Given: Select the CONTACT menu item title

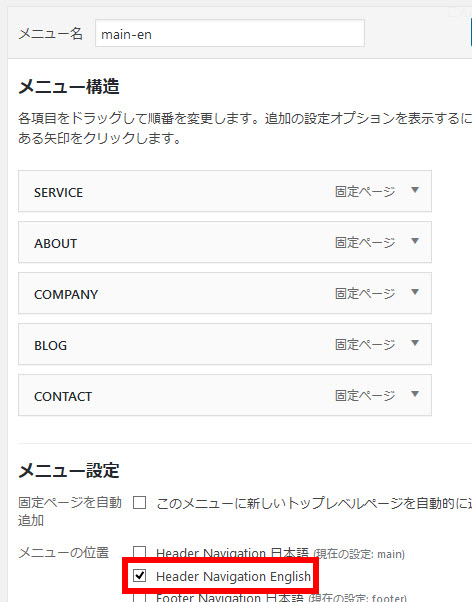Looking at the screenshot, I should tap(63, 397).
